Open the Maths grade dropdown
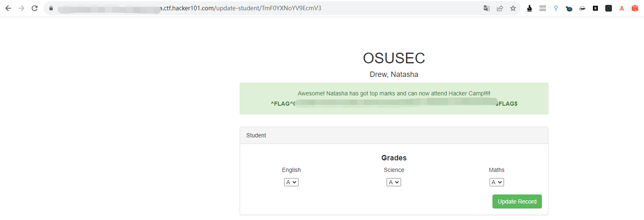Image resolution: width=644 pixels, height=220 pixels. pyautogui.click(x=497, y=182)
